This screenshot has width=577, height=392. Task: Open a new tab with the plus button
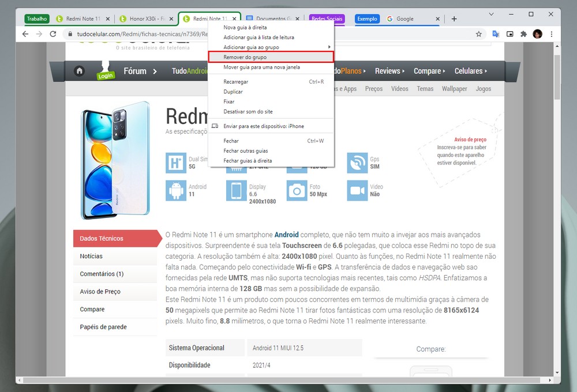point(454,19)
